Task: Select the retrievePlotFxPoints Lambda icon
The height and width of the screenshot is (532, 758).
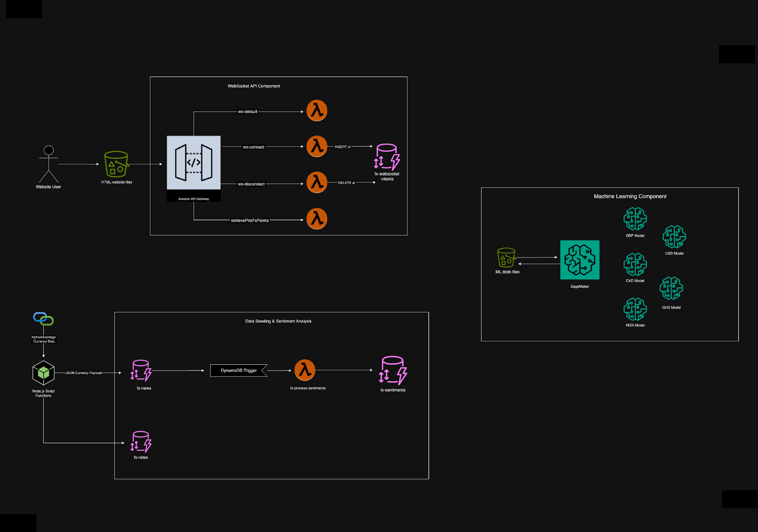Action: [x=316, y=219]
